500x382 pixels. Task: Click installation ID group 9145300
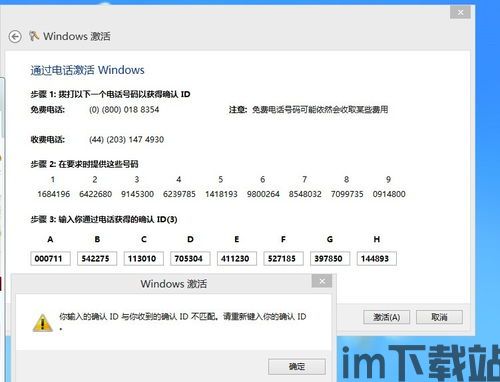tap(137, 194)
